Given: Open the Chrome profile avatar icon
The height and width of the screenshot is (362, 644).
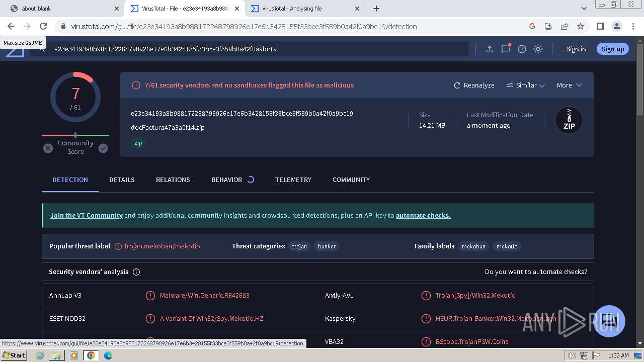Looking at the screenshot, I should [x=616, y=26].
